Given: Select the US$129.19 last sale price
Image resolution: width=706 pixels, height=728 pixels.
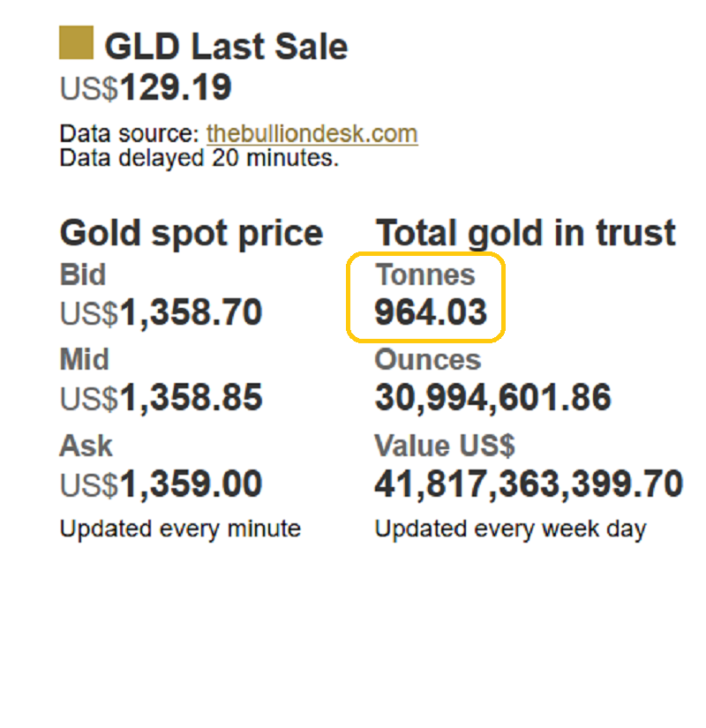Looking at the screenshot, I should point(146,87).
